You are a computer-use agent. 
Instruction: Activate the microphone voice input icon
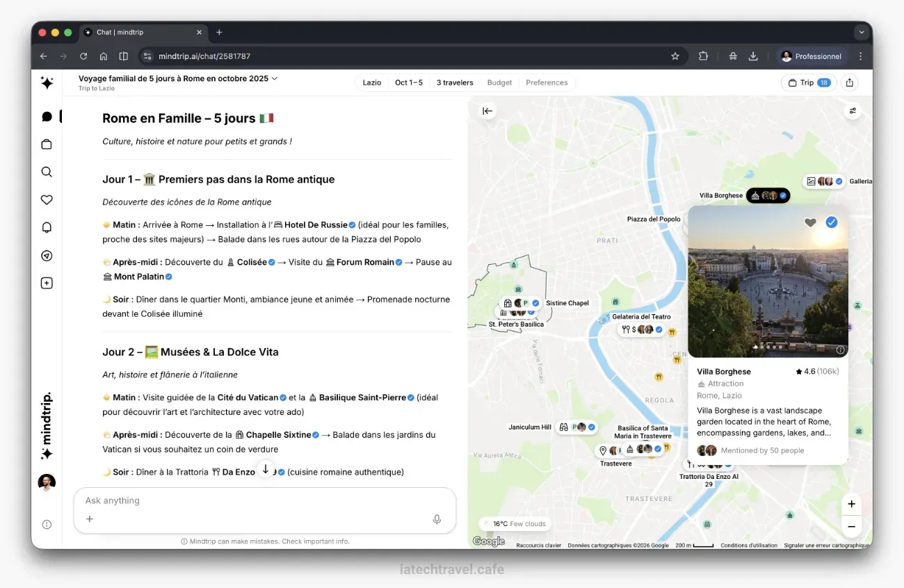pyautogui.click(x=437, y=519)
